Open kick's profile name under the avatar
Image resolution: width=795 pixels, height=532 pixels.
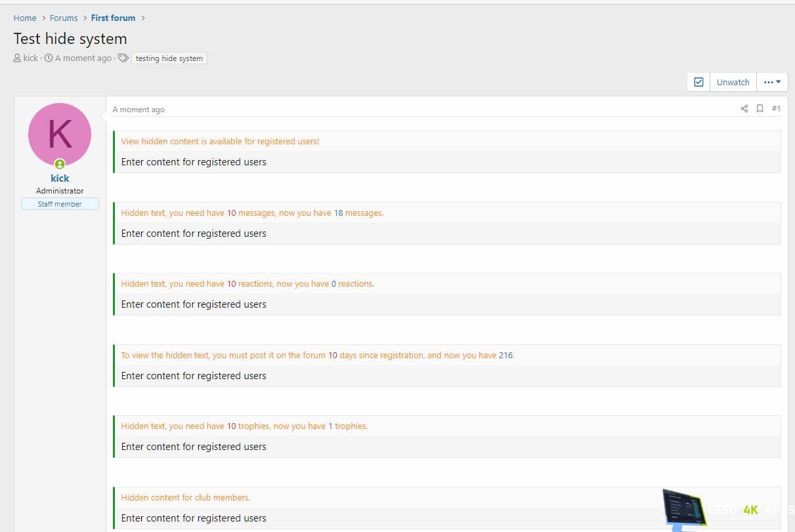point(60,178)
